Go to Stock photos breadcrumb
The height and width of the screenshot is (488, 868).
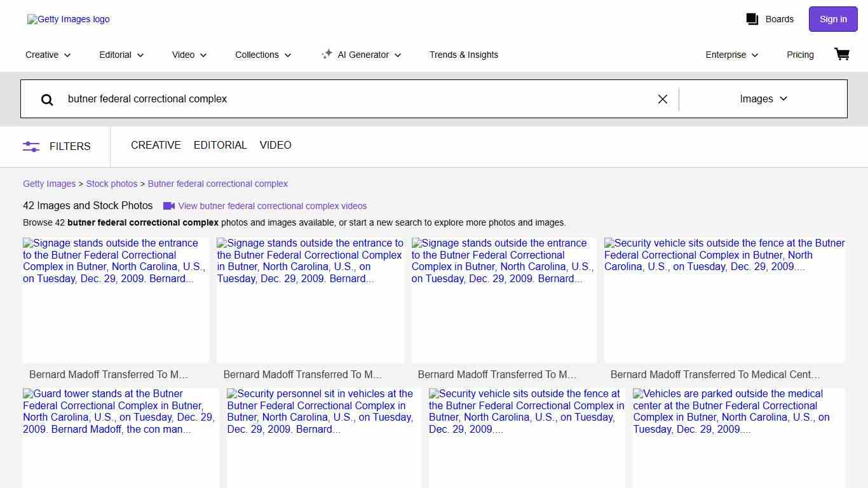pyautogui.click(x=112, y=184)
